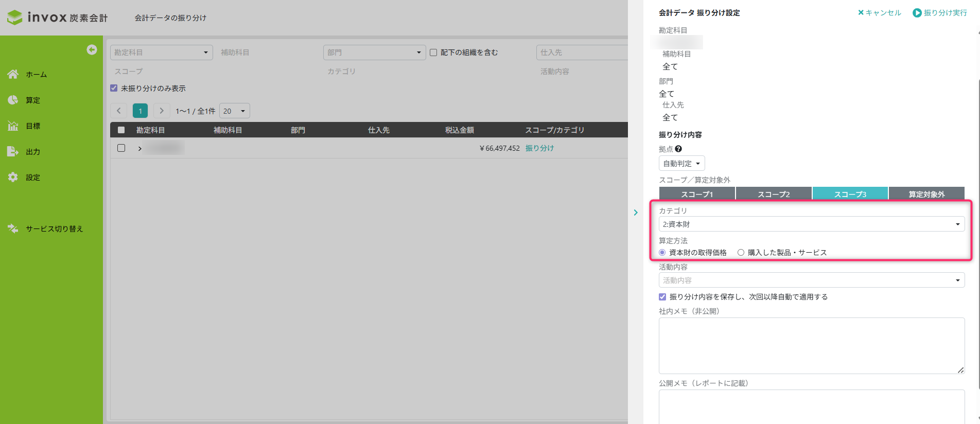
Task: Expand the table row with chevron arrow
Action: (139, 148)
